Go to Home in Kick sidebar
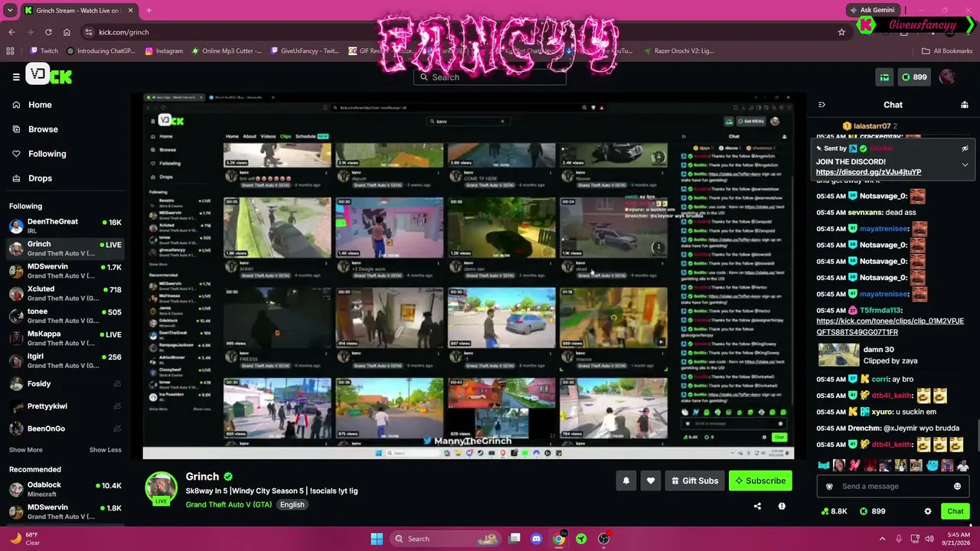 point(40,105)
